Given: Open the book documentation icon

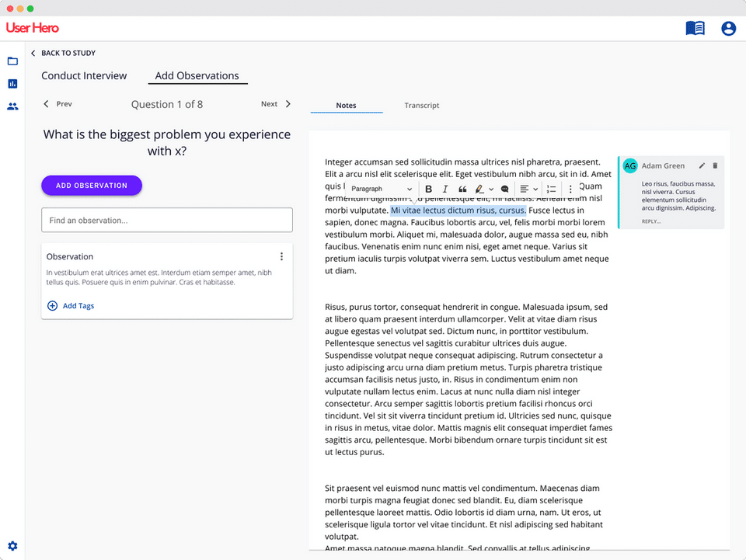Looking at the screenshot, I should click(695, 28).
